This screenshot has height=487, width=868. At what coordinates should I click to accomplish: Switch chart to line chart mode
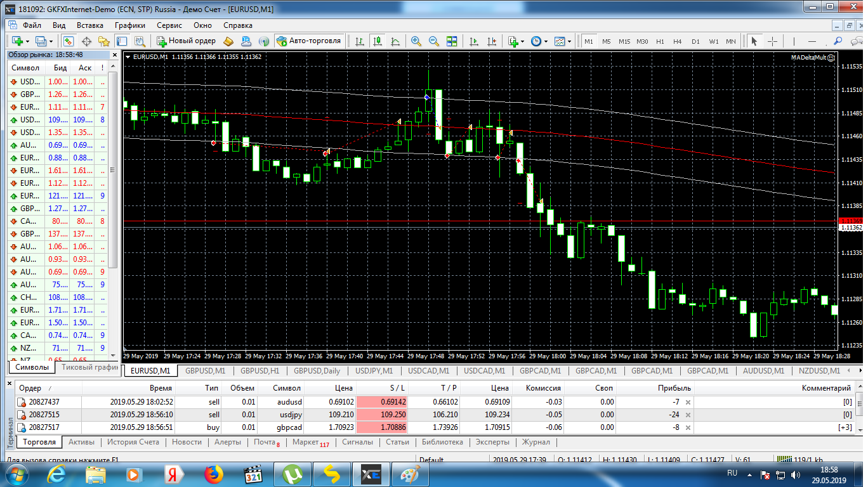coord(395,41)
